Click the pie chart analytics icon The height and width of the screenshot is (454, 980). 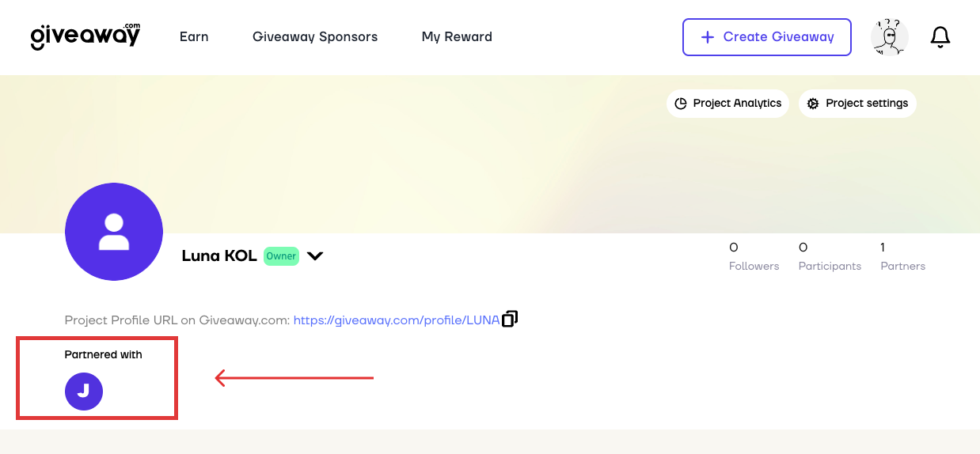point(680,104)
